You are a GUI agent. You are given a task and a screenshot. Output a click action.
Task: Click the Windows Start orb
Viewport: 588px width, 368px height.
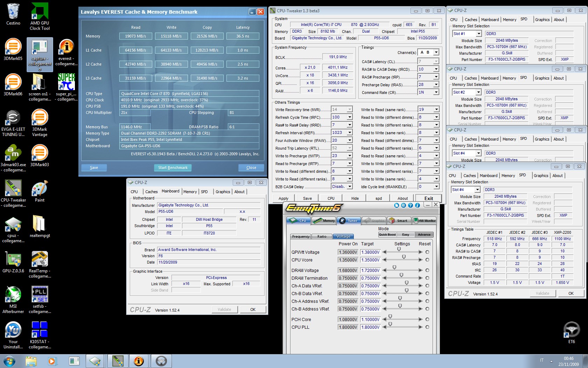[x=9, y=361]
